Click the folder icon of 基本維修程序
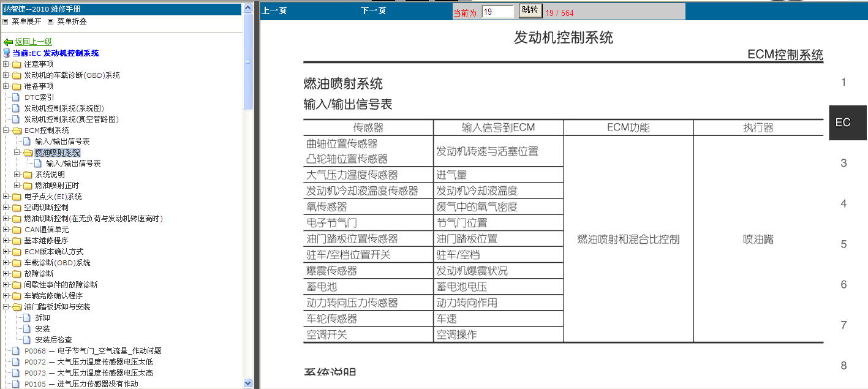Viewport: 868px width, 389px height. 17,241
